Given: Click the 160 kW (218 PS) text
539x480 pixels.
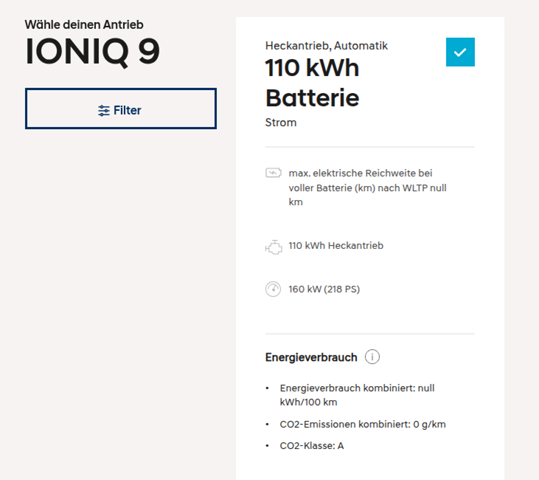Looking at the screenshot, I should point(324,289).
